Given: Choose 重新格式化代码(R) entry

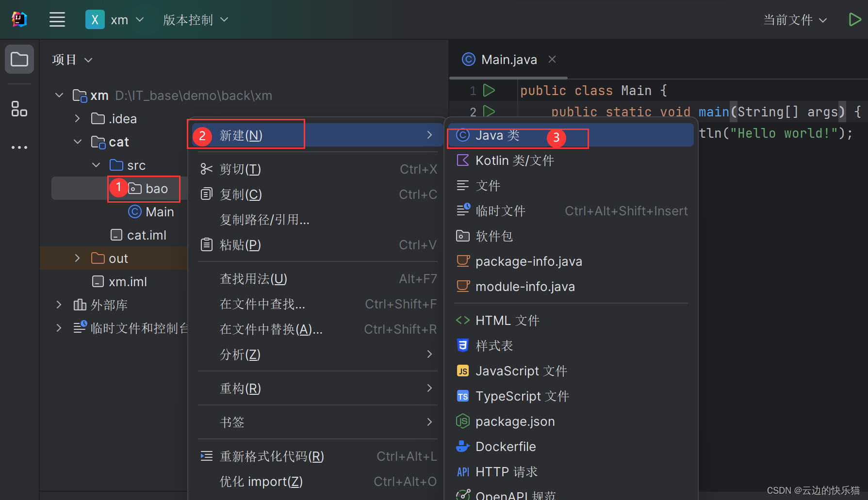Looking at the screenshot, I should click(317, 456).
